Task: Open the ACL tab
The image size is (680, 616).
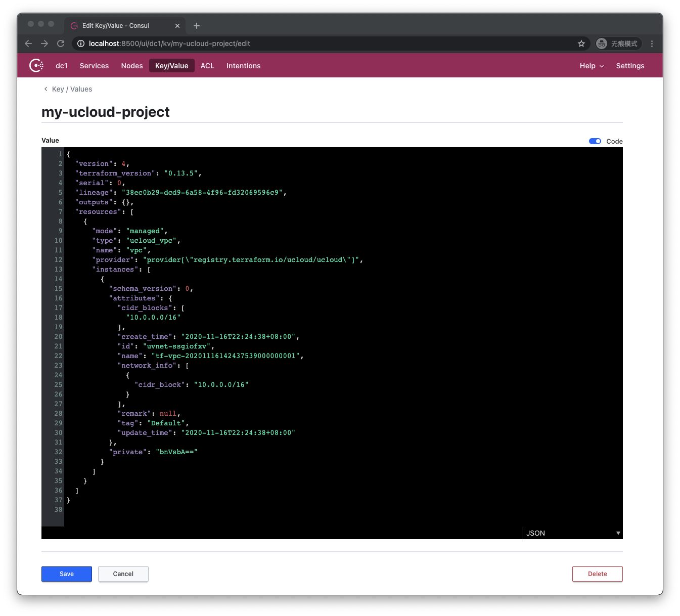Action: click(207, 66)
